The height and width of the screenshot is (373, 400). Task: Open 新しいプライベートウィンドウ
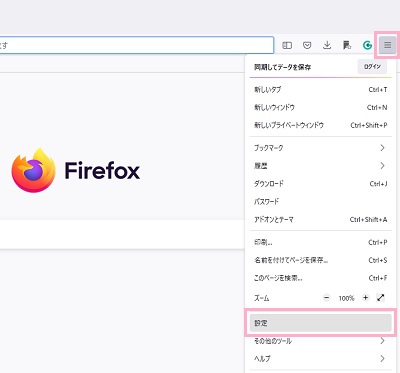(x=320, y=125)
